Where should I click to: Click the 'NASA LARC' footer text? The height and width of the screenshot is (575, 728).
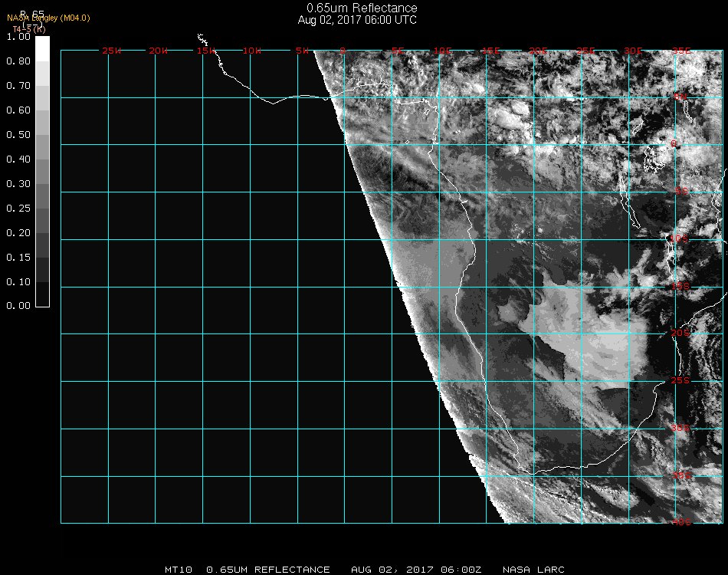[x=533, y=570]
